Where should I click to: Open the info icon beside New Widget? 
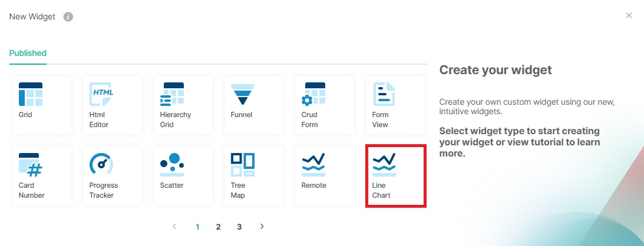[x=68, y=17]
